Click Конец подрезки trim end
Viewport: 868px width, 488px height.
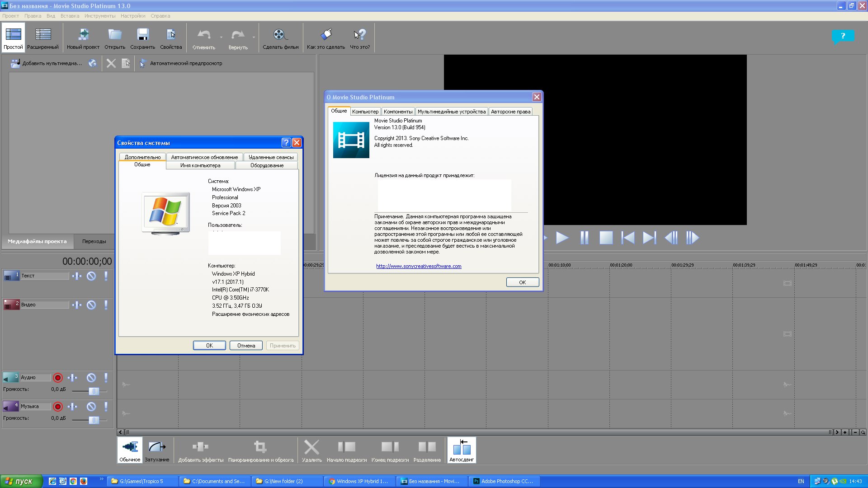[390, 450]
